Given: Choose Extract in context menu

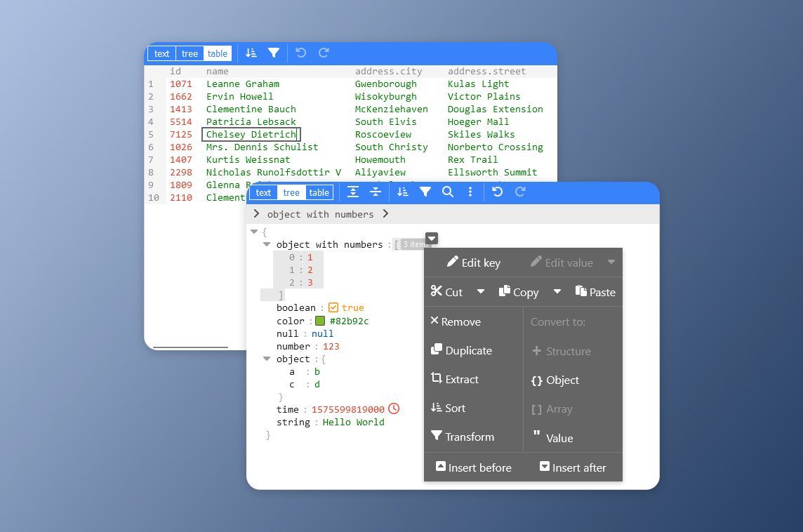Looking at the screenshot, I should click(455, 379).
